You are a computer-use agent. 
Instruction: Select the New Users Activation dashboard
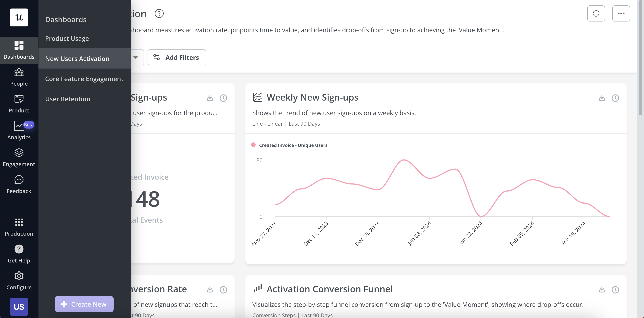tap(77, 58)
